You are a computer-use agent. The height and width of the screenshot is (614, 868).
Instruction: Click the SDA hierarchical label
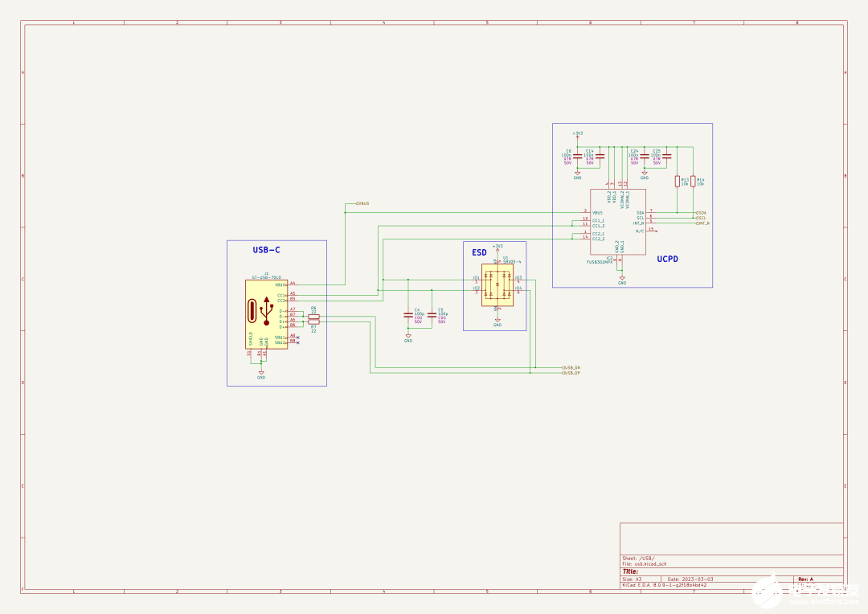[701, 213]
